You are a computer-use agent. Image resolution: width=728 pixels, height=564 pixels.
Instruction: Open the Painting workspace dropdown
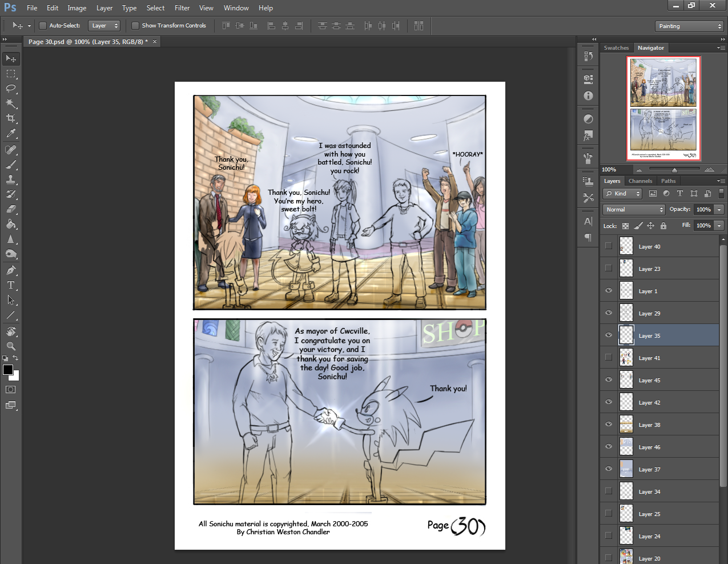690,26
